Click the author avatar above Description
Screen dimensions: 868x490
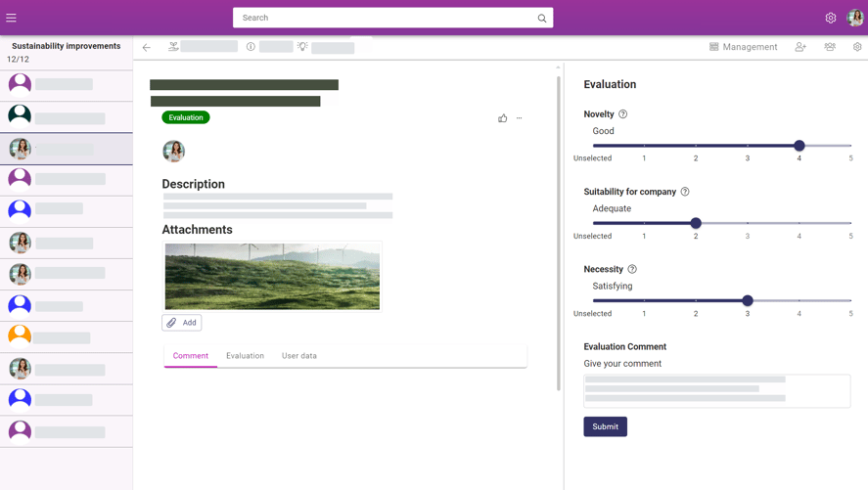click(173, 151)
